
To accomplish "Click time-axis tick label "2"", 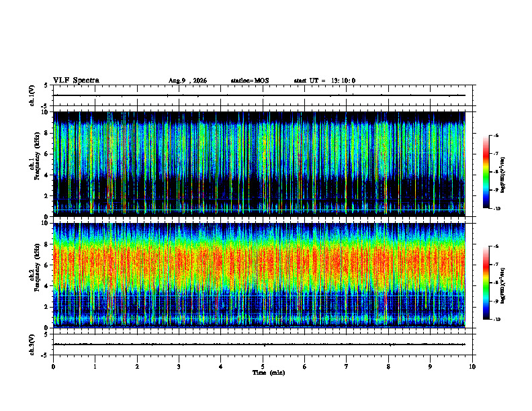I will [137, 367].
